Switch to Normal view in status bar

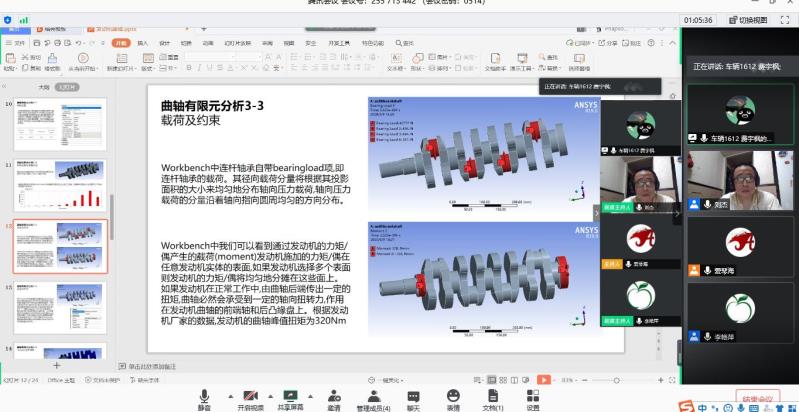(491, 380)
